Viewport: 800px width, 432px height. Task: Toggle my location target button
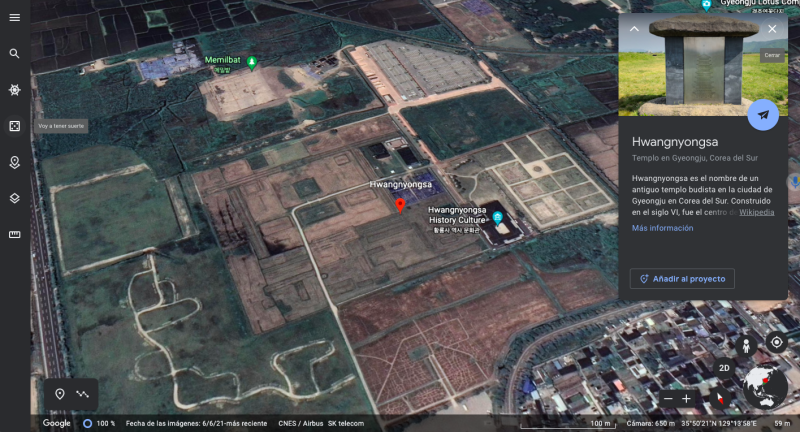point(776,342)
